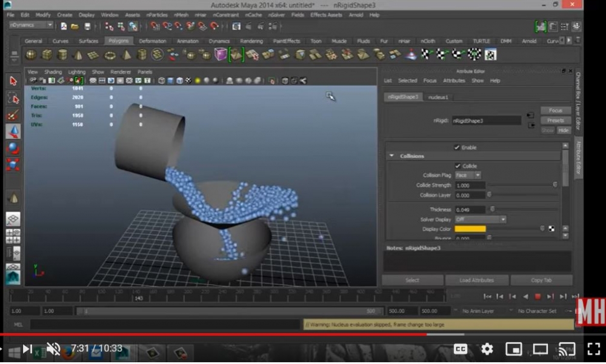Image resolution: width=606 pixels, height=364 pixels.
Task: Click the yellow Display Color swatch
Action: [470, 229]
